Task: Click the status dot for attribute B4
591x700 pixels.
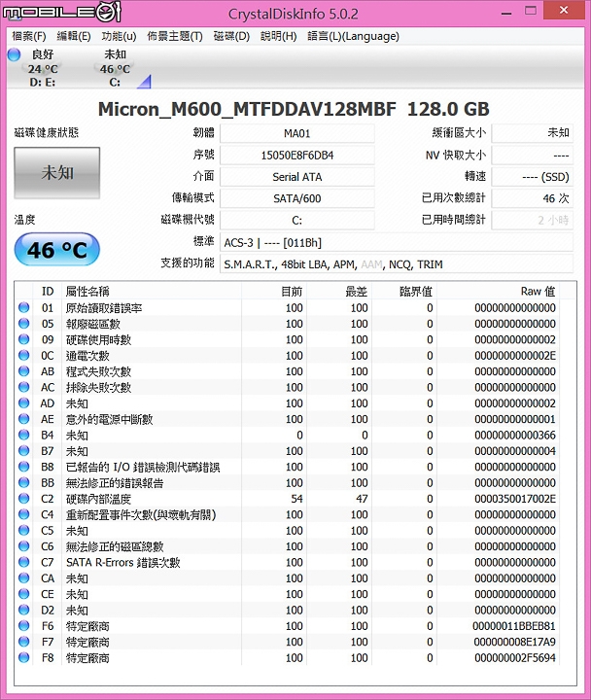Action: [24, 435]
